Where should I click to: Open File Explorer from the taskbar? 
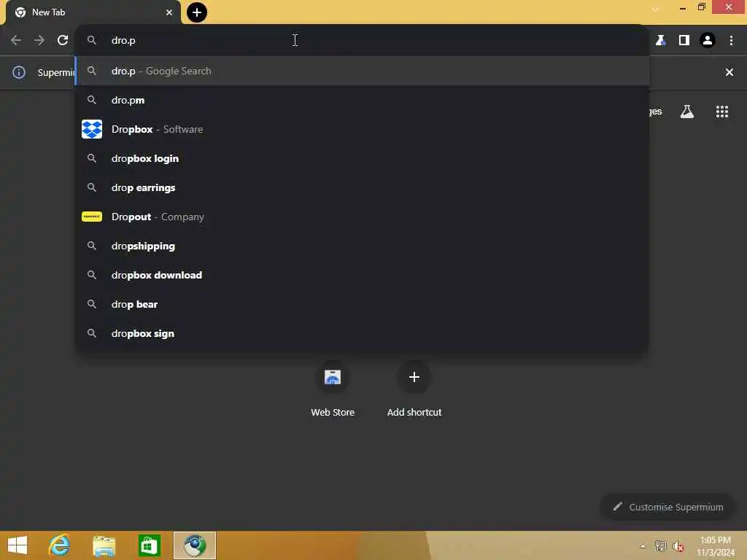point(104,545)
